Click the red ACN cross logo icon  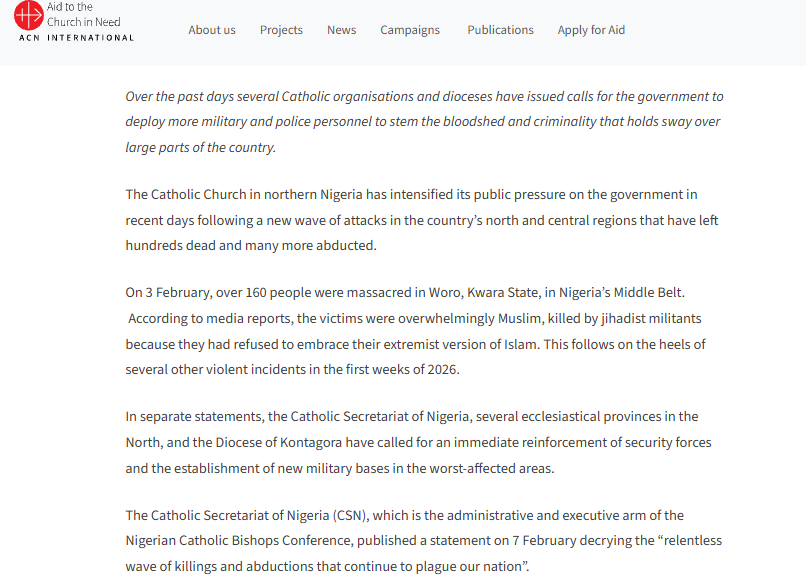(29, 15)
